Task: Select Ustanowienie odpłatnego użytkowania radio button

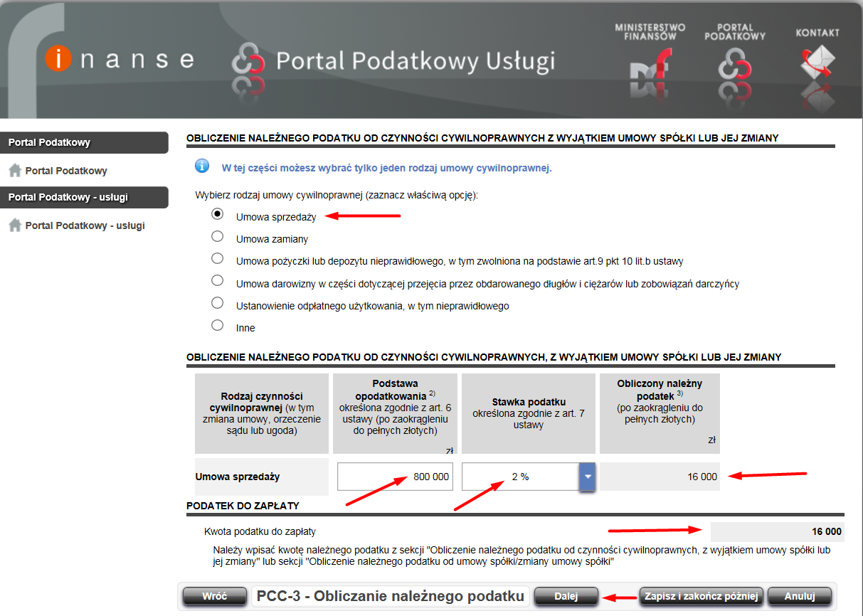Action: [218, 303]
